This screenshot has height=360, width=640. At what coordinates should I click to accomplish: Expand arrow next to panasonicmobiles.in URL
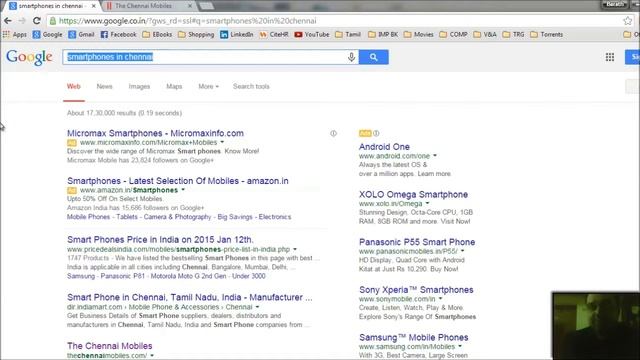pos(462,251)
